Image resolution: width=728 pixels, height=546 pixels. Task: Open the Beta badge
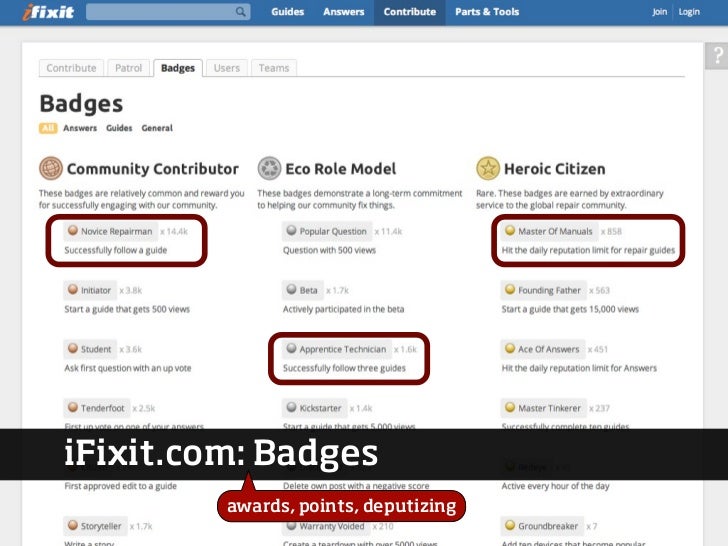[x=303, y=290]
